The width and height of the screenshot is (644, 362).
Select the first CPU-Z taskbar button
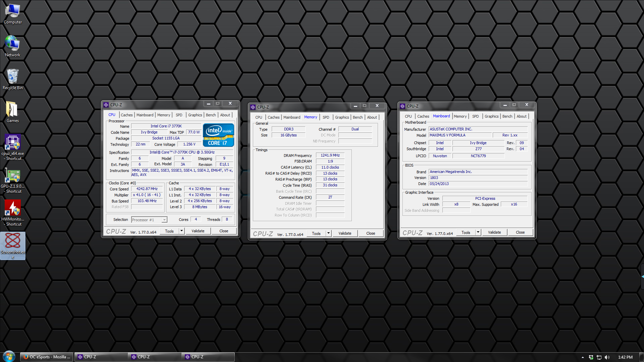click(101, 357)
